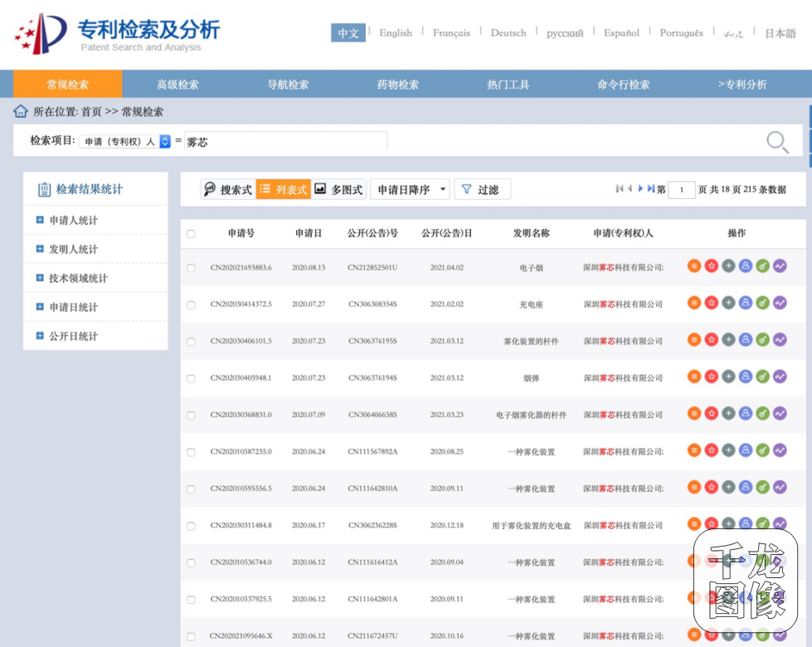This screenshot has height=647, width=812.
Task: Open detail view icon for patent CN202021693883.6
Action: 693,265
